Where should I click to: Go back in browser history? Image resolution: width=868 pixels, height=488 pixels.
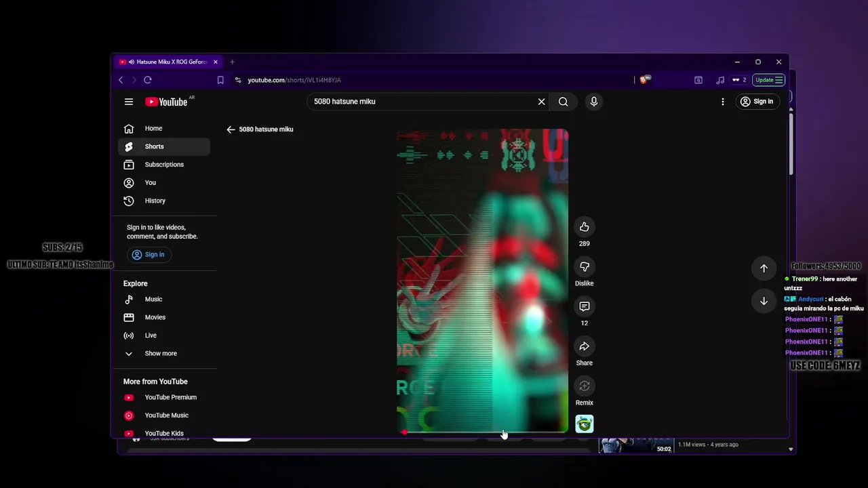pyautogui.click(x=121, y=80)
